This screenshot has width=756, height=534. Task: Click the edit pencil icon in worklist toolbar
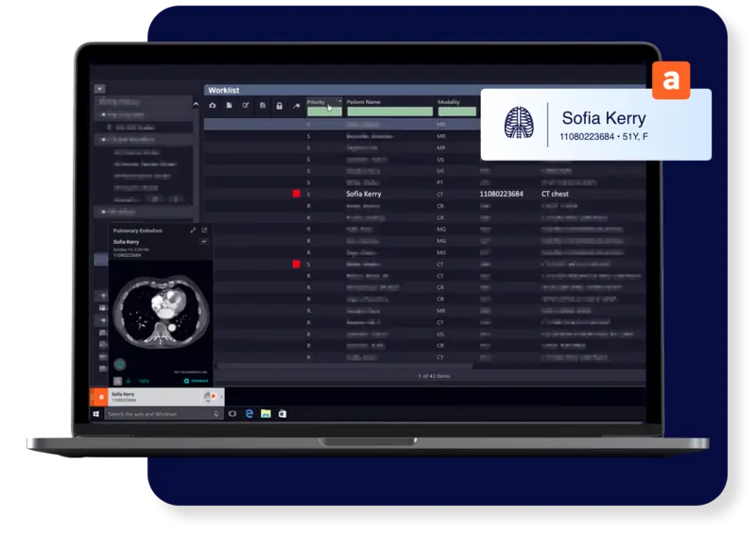point(246,105)
